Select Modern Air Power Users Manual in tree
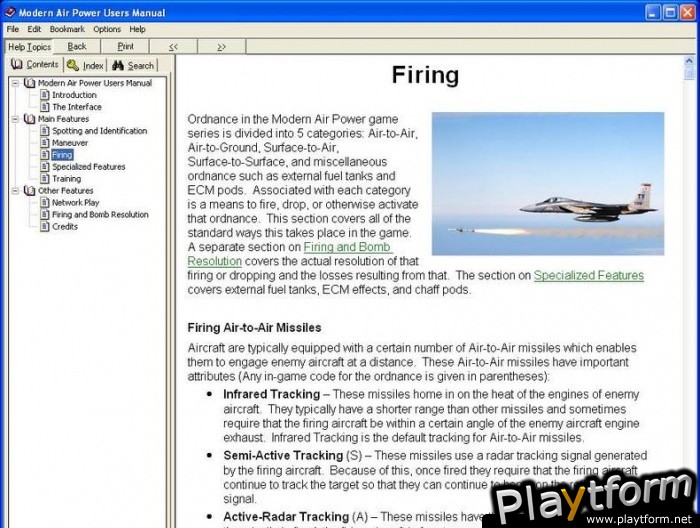 (x=95, y=83)
